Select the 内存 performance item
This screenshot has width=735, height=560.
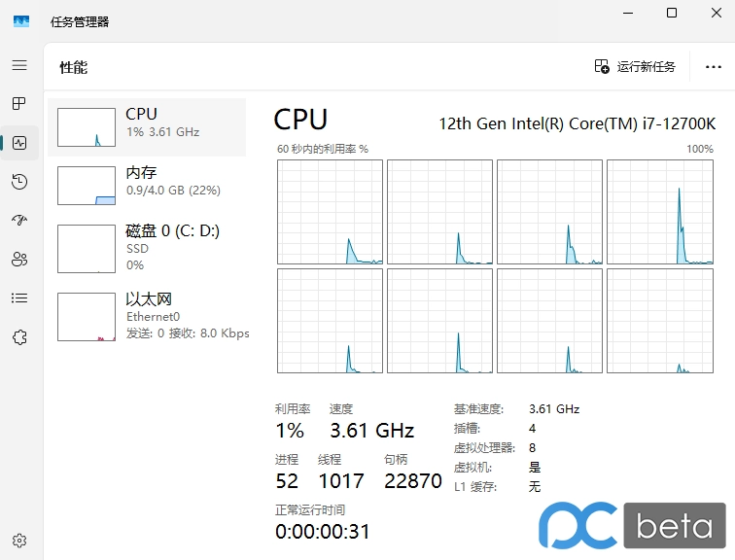(147, 185)
